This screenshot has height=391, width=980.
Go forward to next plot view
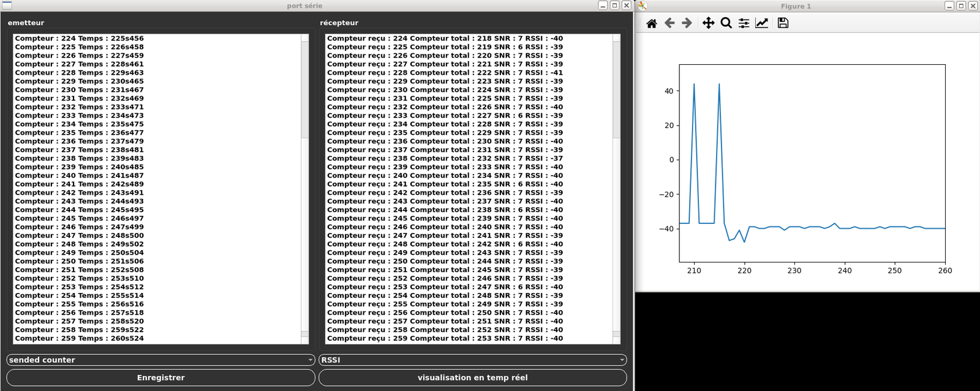pyautogui.click(x=687, y=23)
